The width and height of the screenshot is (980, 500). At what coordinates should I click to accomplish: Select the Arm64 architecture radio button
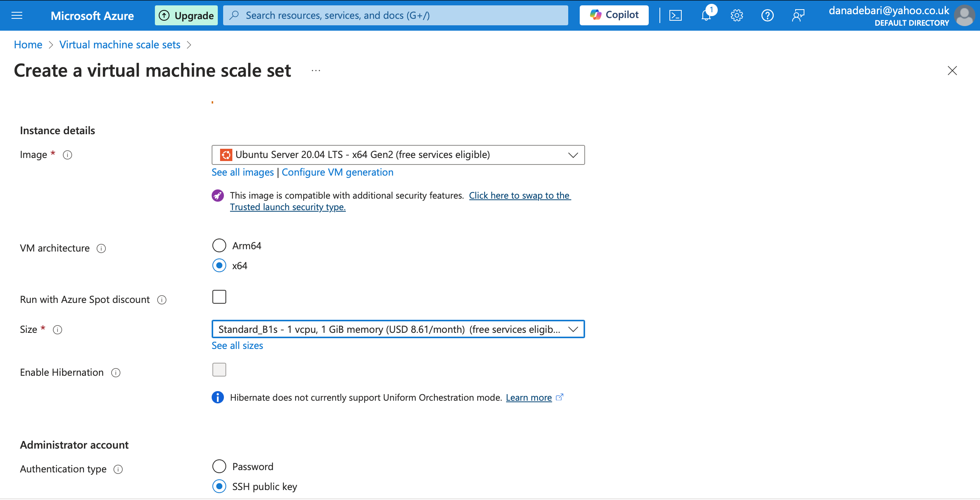(219, 245)
